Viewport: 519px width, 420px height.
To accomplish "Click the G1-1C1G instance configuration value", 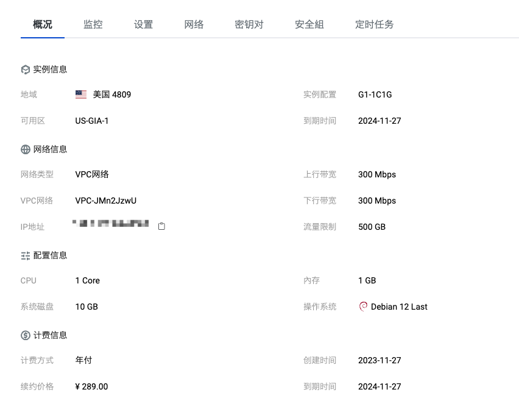I will coord(375,94).
